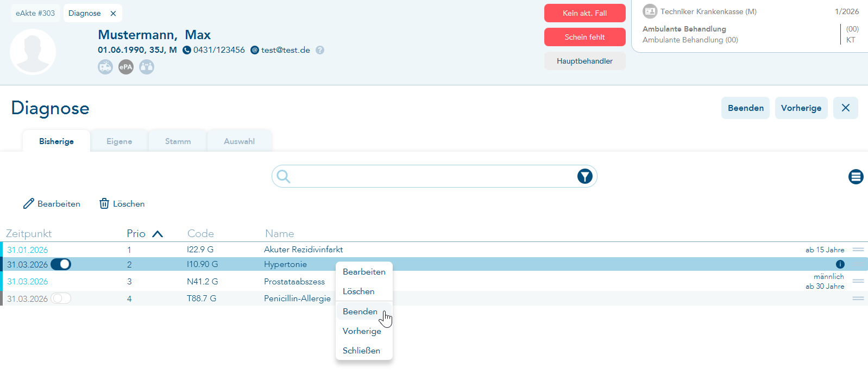
Task: Open the Stamm tab
Action: (x=178, y=141)
